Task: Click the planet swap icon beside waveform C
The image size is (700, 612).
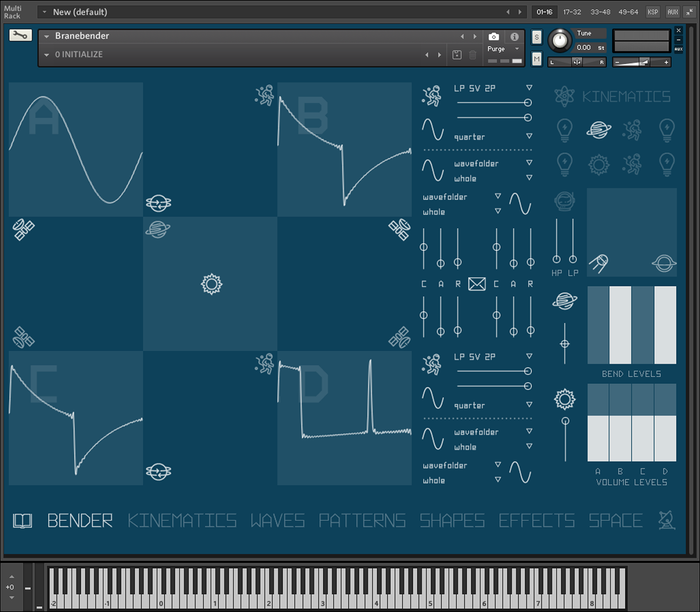Action: click(x=158, y=472)
